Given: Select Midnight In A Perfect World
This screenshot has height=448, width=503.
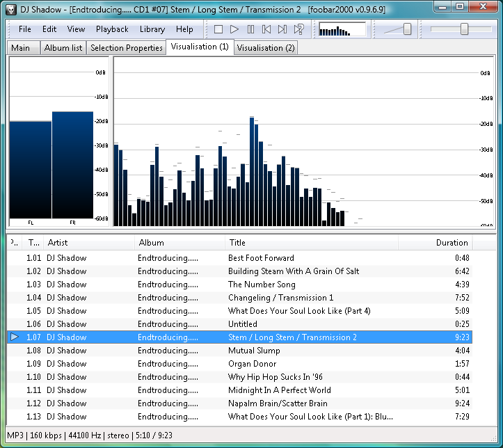Looking at the screenshot, I should (x=239, y=390).
